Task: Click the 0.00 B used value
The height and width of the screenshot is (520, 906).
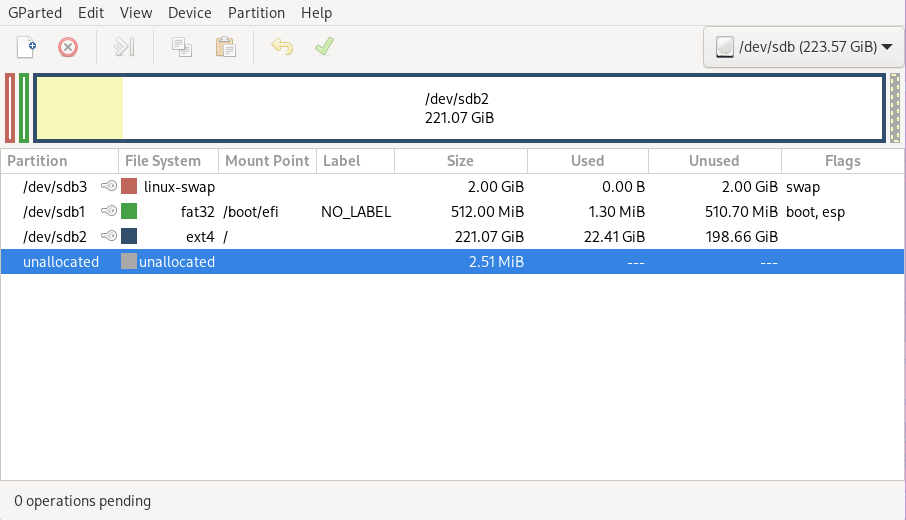Action: pyautogui.click(x=623, y=187)
